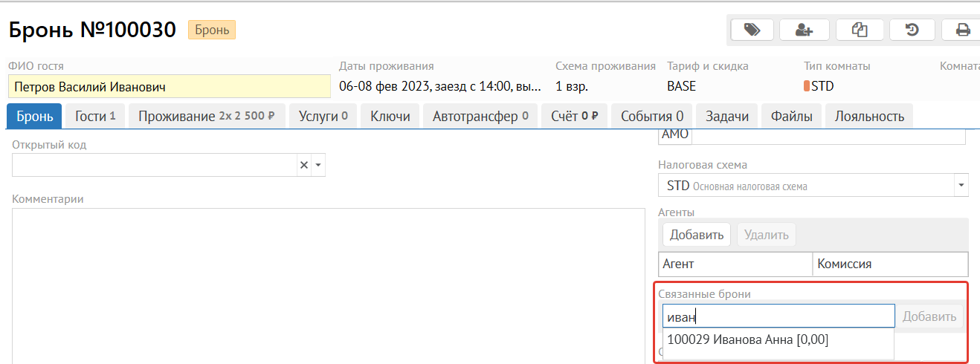Screen dimensions: 980x364
Task: Click the copy booking icon
Action: (x=860, y=30)
